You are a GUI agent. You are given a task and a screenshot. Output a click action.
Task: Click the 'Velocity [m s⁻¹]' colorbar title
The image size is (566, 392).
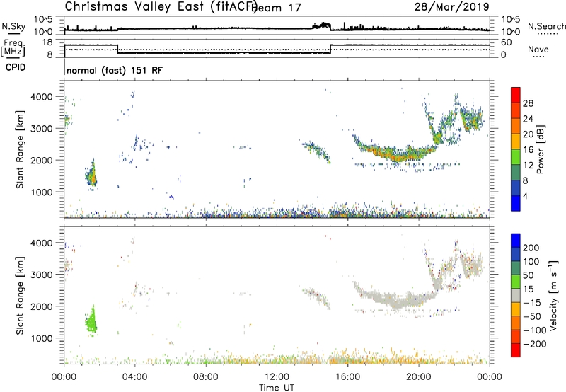point(554,295)
